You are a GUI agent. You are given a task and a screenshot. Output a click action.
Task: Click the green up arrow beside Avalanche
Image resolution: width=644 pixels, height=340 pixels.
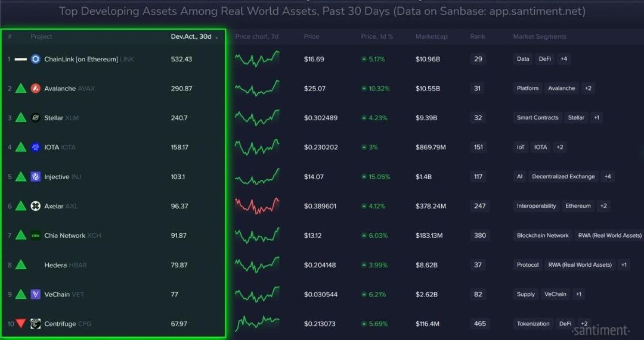pyautogui.click(x=21, y=88)
